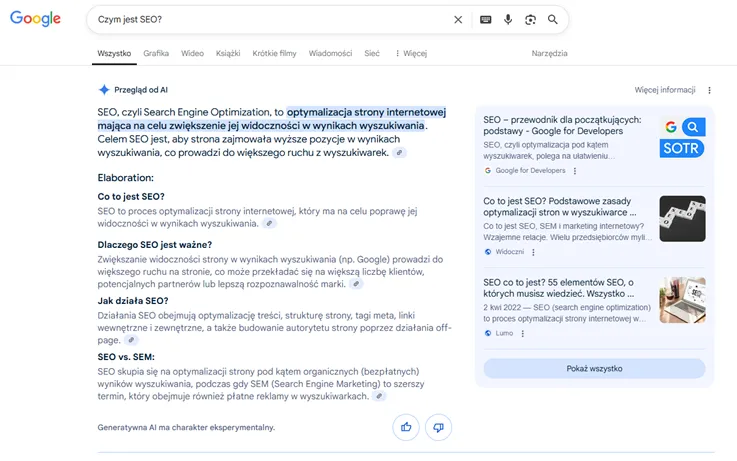Switch to the Sieć tab
The height and width of the screenshot is (461, 737).
[x=372, y=53]
